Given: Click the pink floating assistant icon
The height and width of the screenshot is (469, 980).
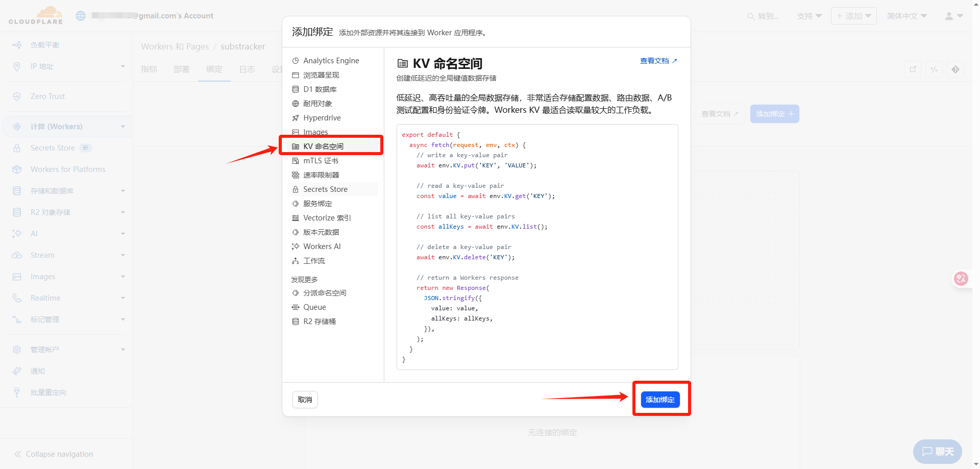Looking at the screenshot, I should click(x=961, y=279).
